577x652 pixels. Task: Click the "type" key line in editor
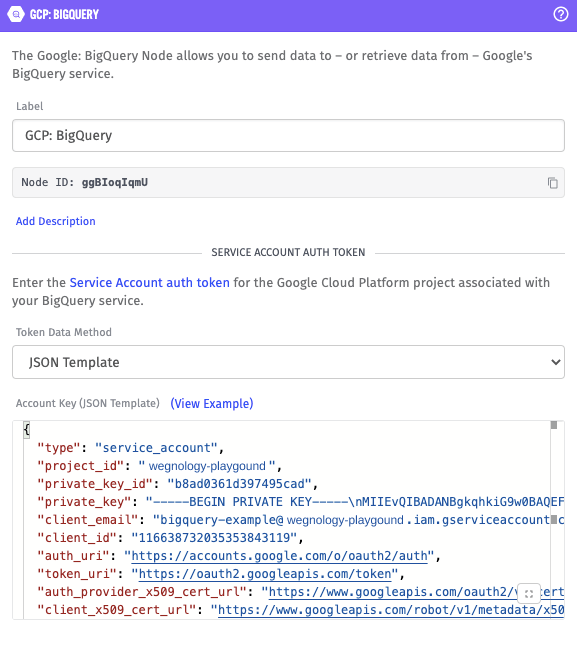[x=131, y=448]
